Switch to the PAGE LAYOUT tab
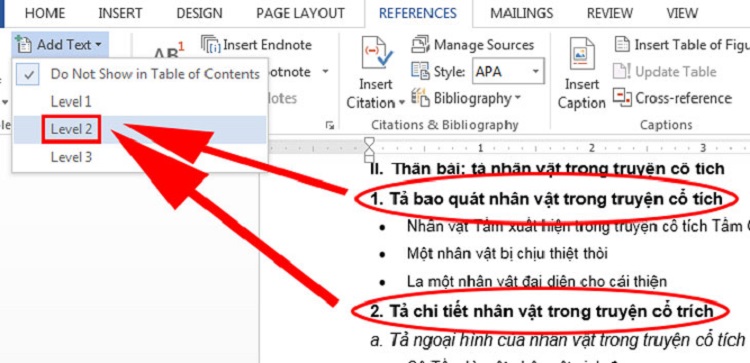 click(x=300, y=13)
